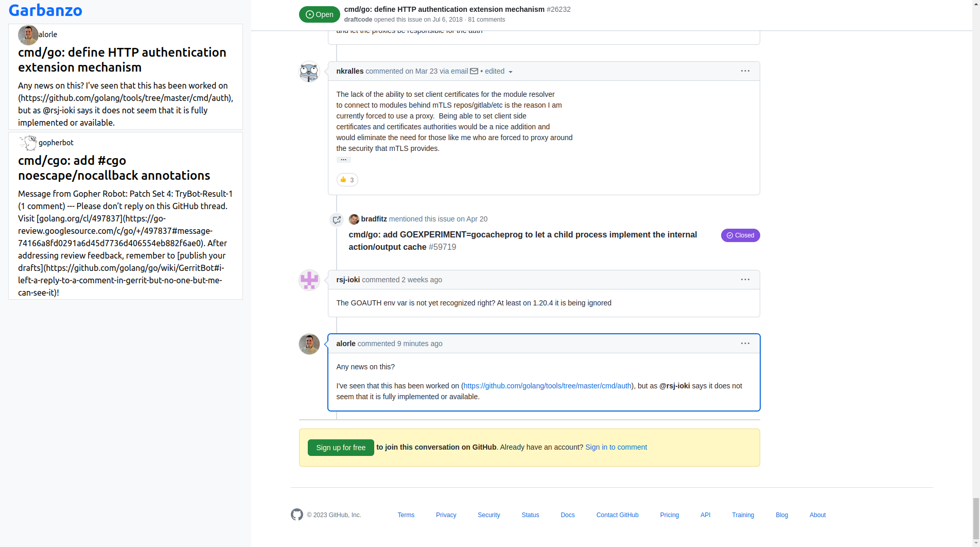Screen dimensions: 980x547
Task: Click the cross-reference icon beside bradfitz mention
Action: coord(337,219)
